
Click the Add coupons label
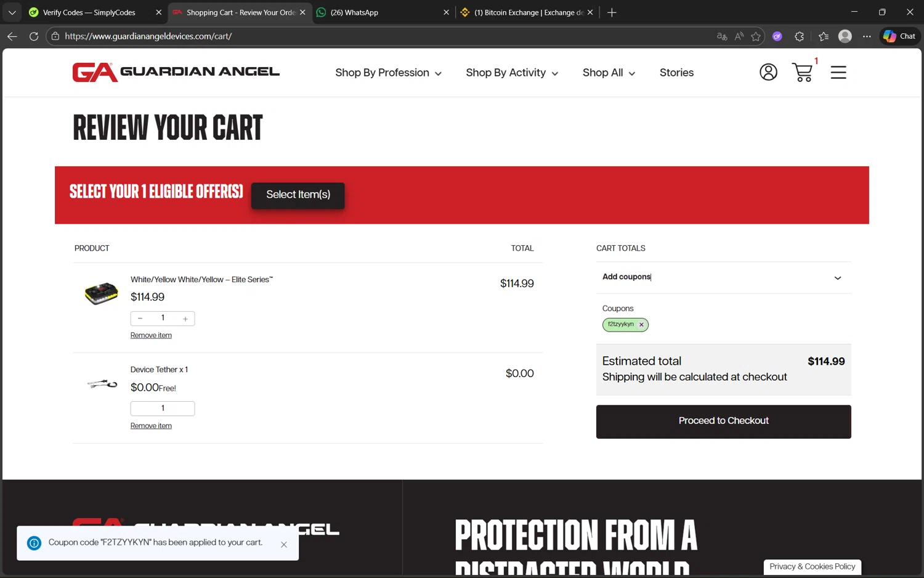pos(626,277)
